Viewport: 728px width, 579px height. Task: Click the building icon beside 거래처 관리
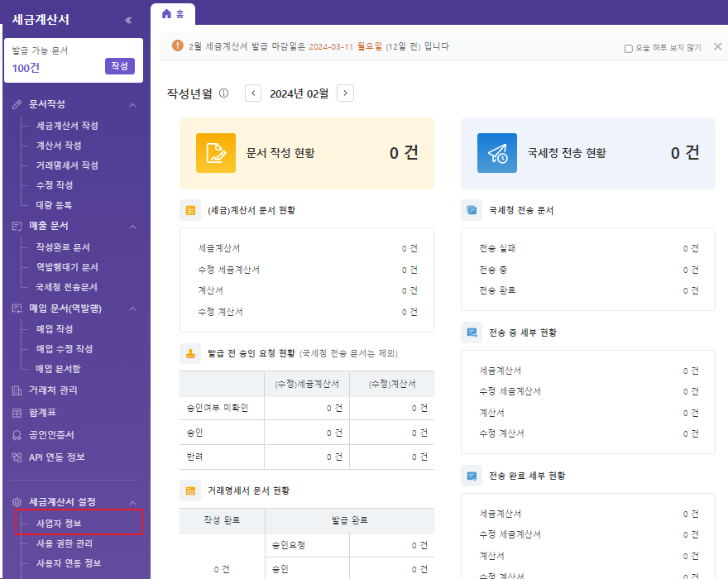[x=17, y=390]
